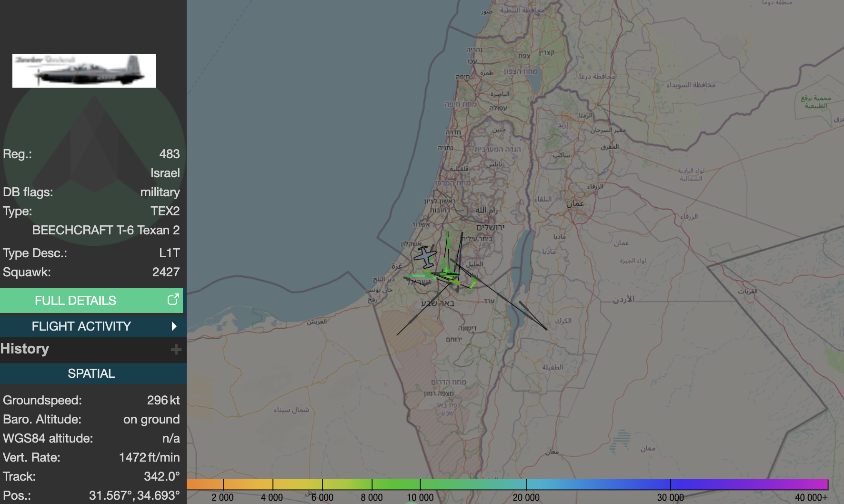Click the באר שבע (Beersheba) label on map
Image resolution: width=844 pixels, height=504 pixels.
437,303
